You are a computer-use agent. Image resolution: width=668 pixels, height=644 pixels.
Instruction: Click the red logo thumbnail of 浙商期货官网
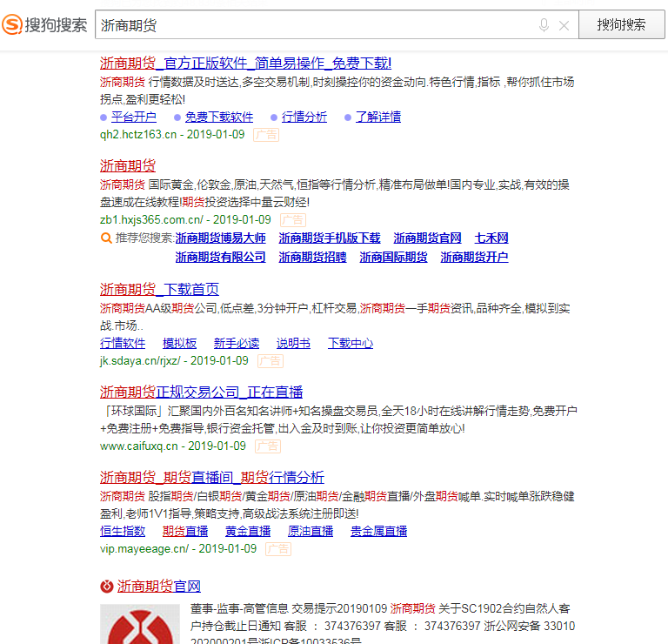140,624
